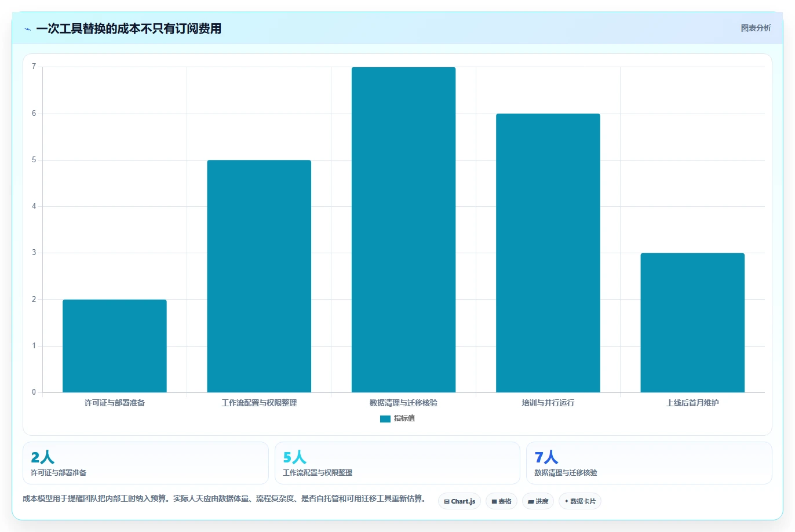This screenshot has width=795, height=532.
Task: Click the footnote text starting 成本模型用于提醒
Action: point(225,498)
